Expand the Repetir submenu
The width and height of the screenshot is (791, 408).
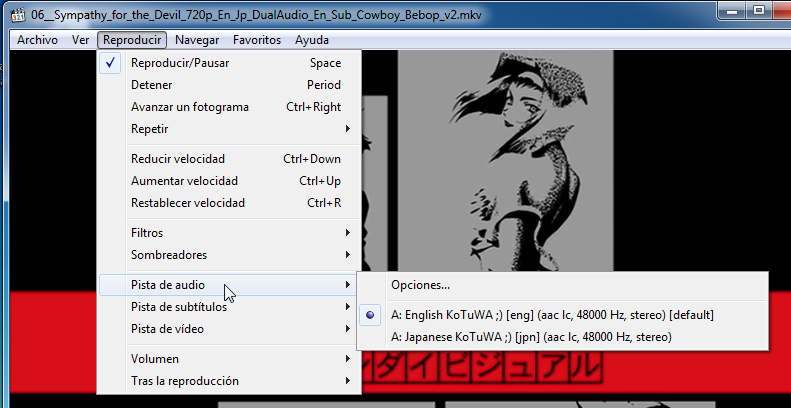coord(230,129)
